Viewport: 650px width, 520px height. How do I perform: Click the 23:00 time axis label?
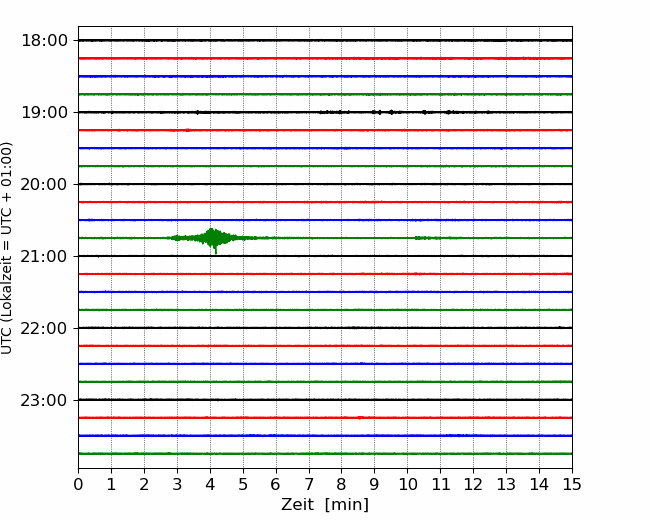[x=44, y=401]
